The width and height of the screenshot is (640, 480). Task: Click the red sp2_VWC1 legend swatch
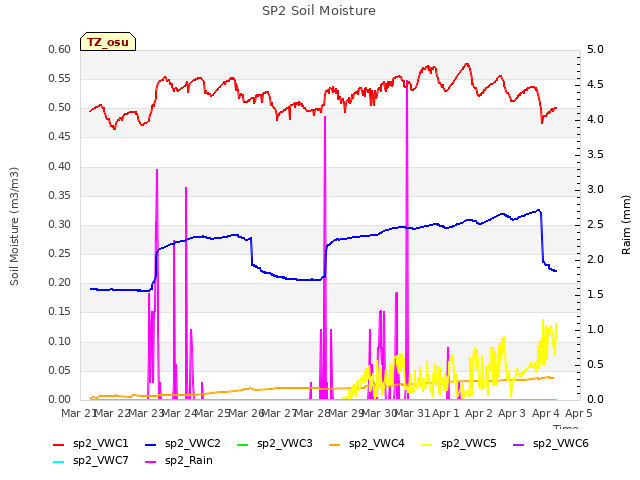(x=59, y=444)
